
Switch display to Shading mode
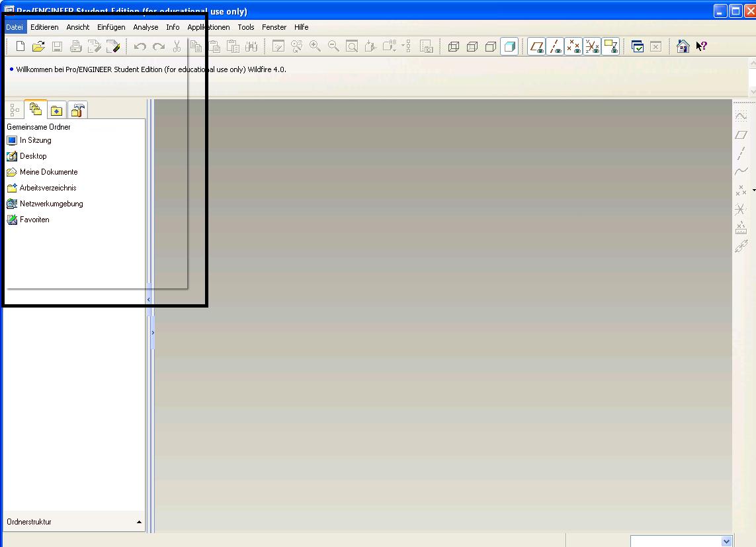point(509,47)
